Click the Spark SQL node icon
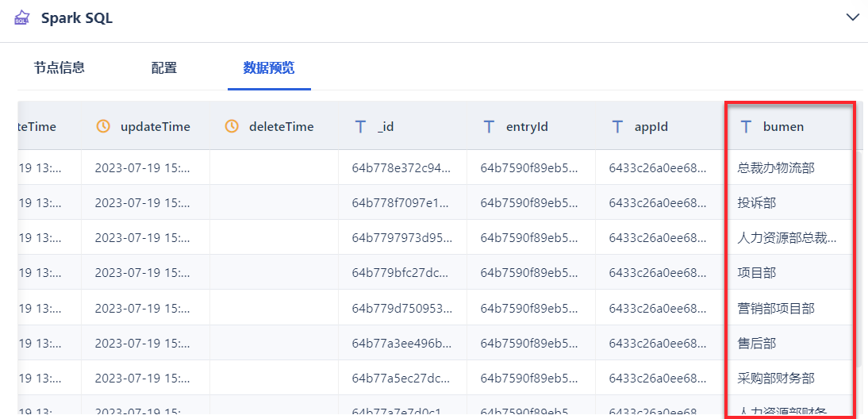868x419 pixels. tap(21, 17)
